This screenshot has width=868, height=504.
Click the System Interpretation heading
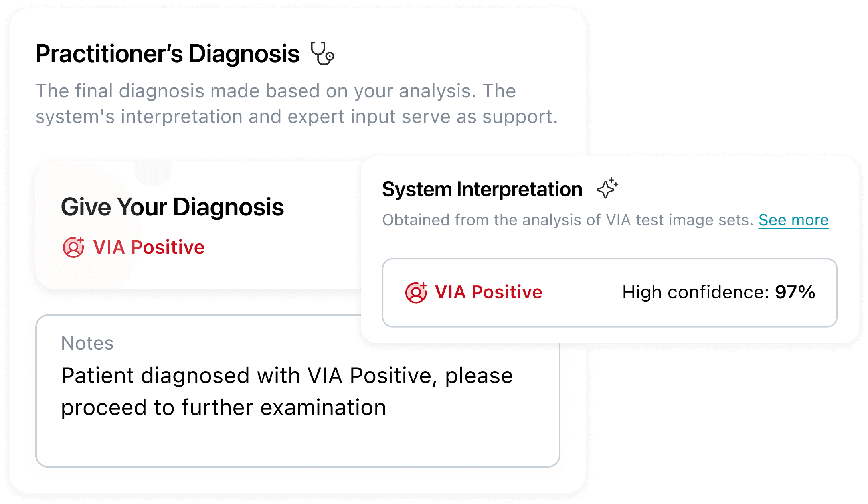482,189
